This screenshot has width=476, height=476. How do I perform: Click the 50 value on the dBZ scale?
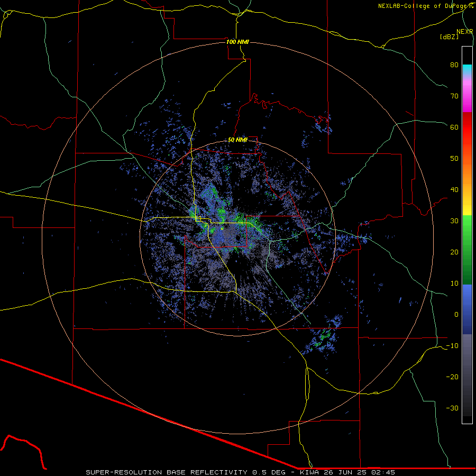[454, 159]
